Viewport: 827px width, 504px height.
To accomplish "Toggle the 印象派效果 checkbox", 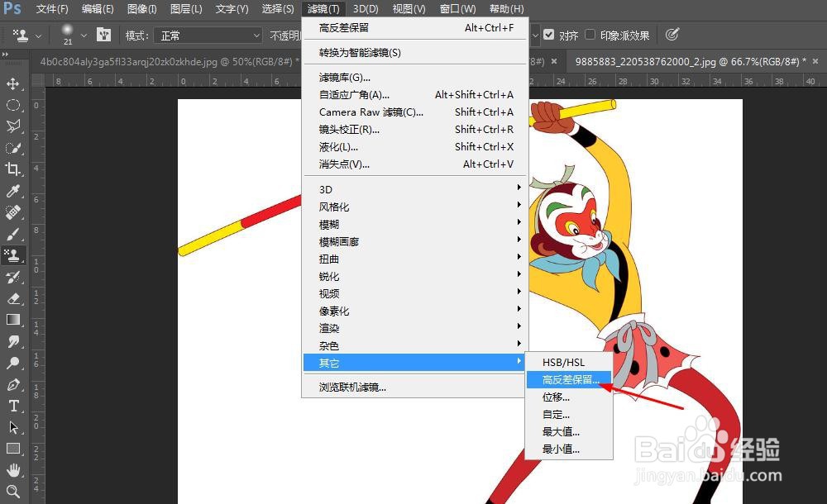I will pyautogui.click(x=590, y=35).
